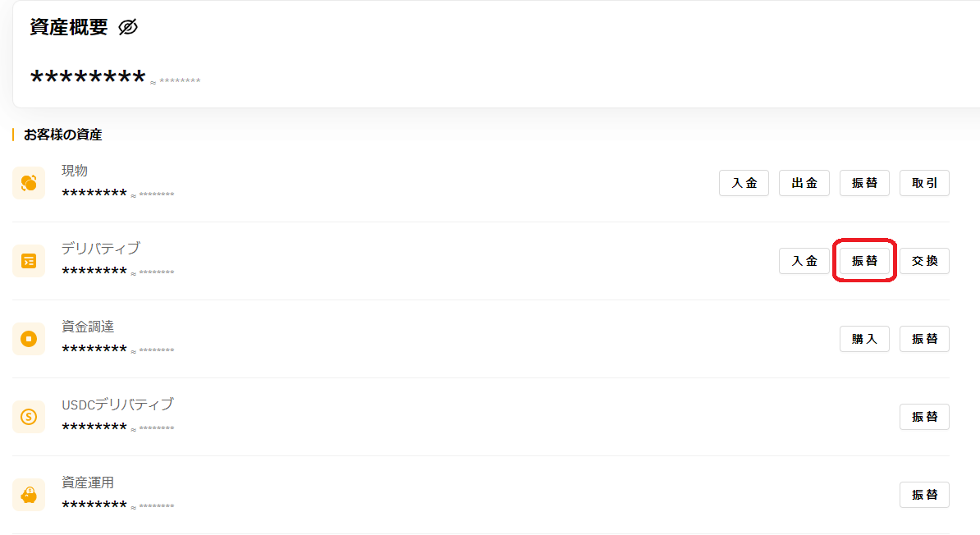Toggle asset balance visibility eye icon
This screenshot has width=980, height=535.
click(x=128, y=27)
